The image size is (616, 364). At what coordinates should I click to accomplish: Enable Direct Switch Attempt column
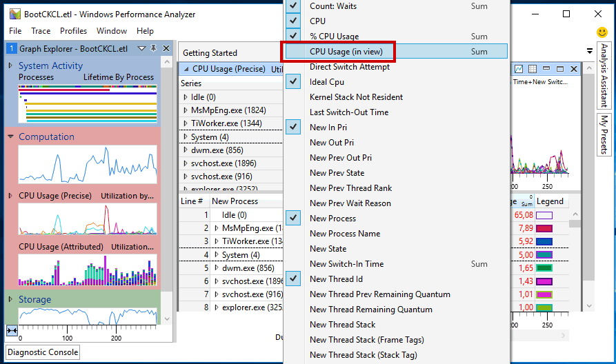(x=349, y=67)
